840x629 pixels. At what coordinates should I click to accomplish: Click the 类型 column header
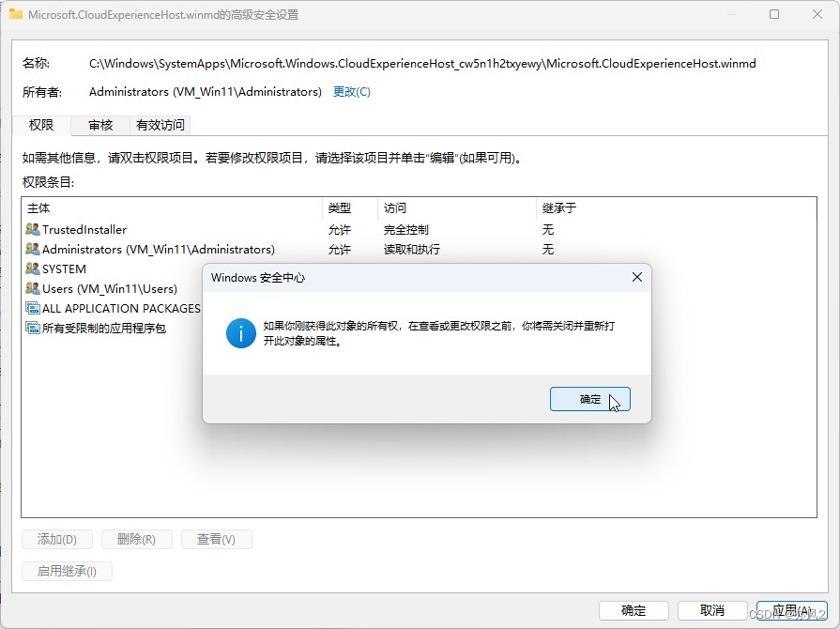coord(350,207)
